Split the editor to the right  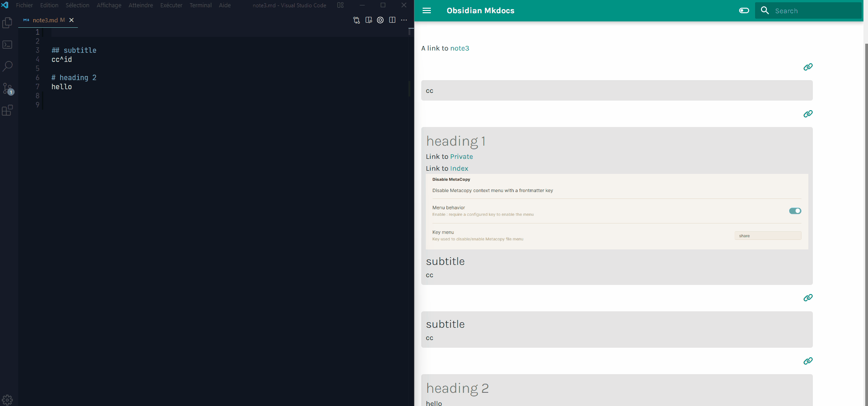(392, 20)
